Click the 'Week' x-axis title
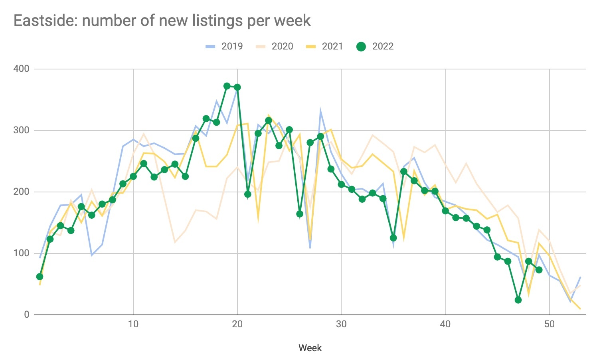 (x=310, y=348)
